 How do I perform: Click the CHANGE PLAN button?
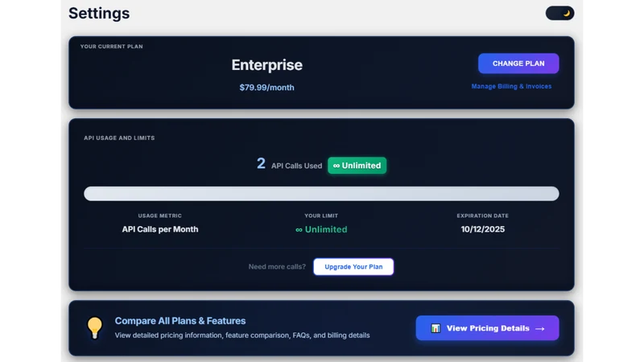coord(518,64)
